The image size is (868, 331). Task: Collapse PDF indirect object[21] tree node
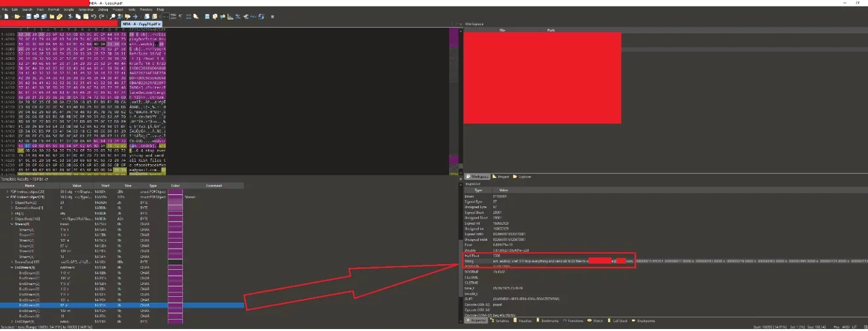(x=7, y=197)
